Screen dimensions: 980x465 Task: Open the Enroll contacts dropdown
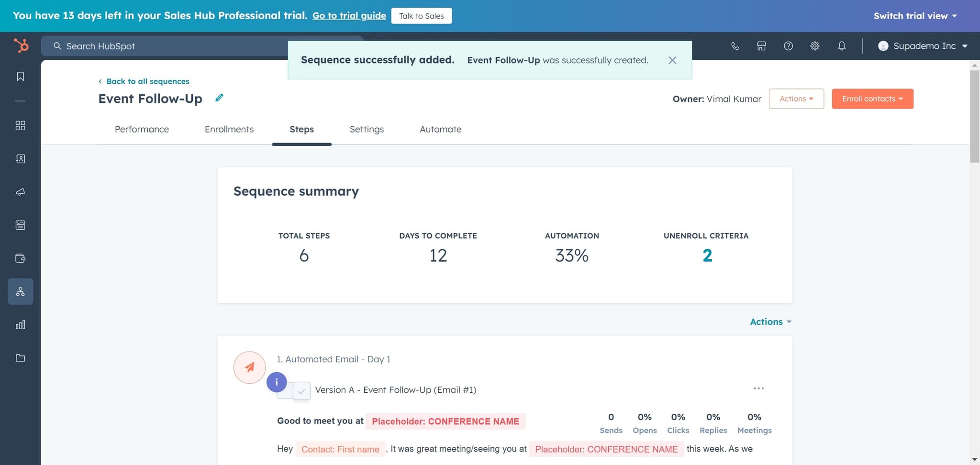(x=872, y=99)
